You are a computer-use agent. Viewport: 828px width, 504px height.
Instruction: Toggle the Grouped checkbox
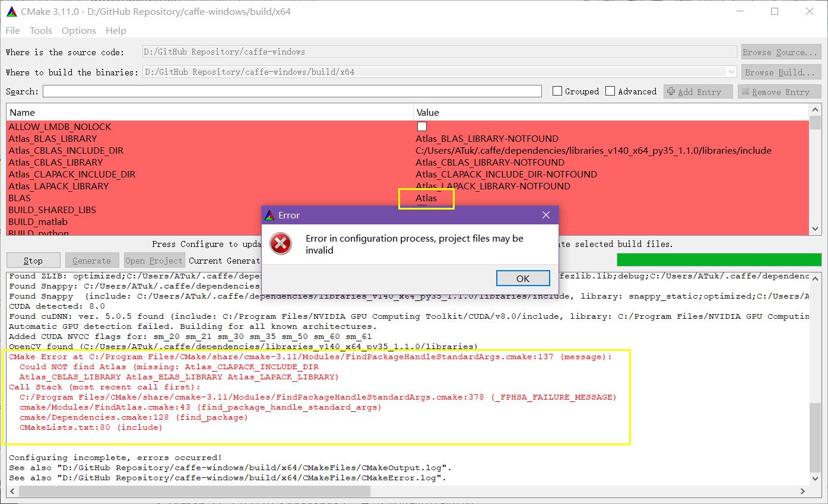click(557, 91)
